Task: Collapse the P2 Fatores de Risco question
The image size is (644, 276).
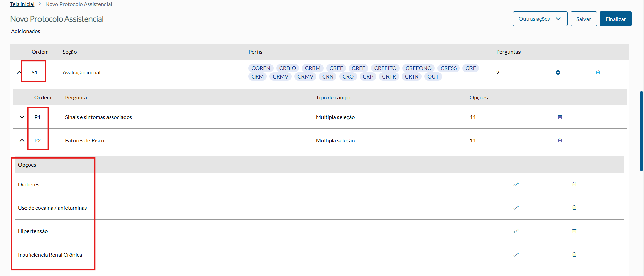Action: [22, 140]
